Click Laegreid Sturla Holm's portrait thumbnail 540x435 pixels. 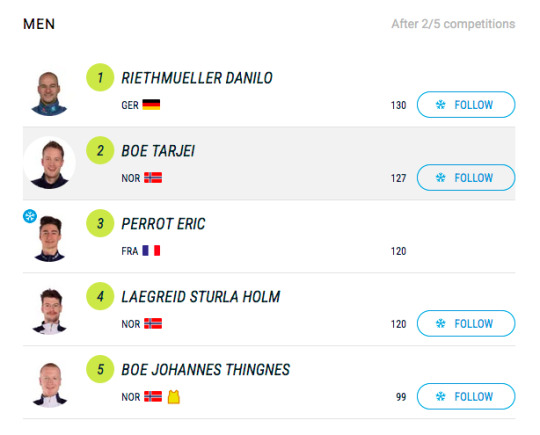click(49, 311)
